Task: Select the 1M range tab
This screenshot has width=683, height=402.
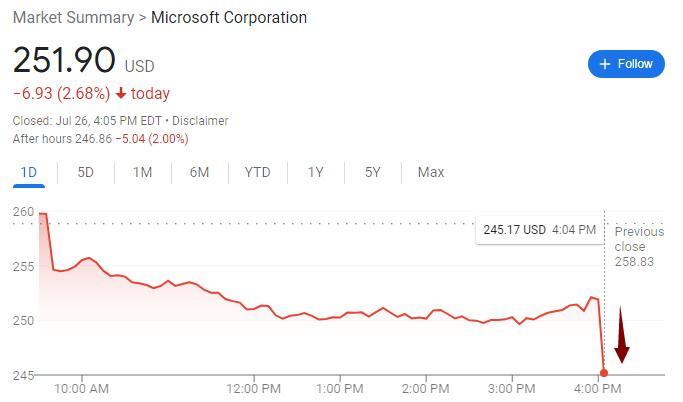Action: point(142,172)
